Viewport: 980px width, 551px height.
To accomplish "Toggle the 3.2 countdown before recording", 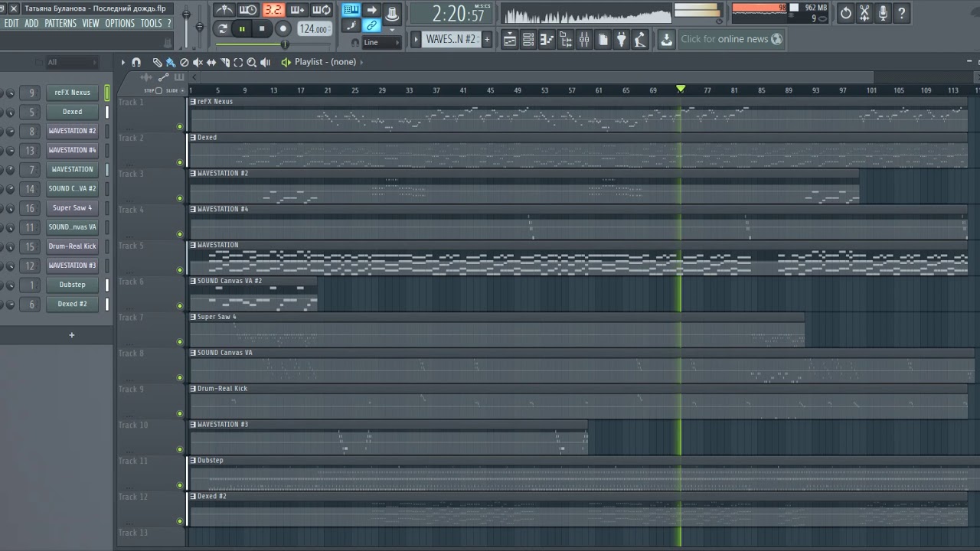I will [273, 10].
